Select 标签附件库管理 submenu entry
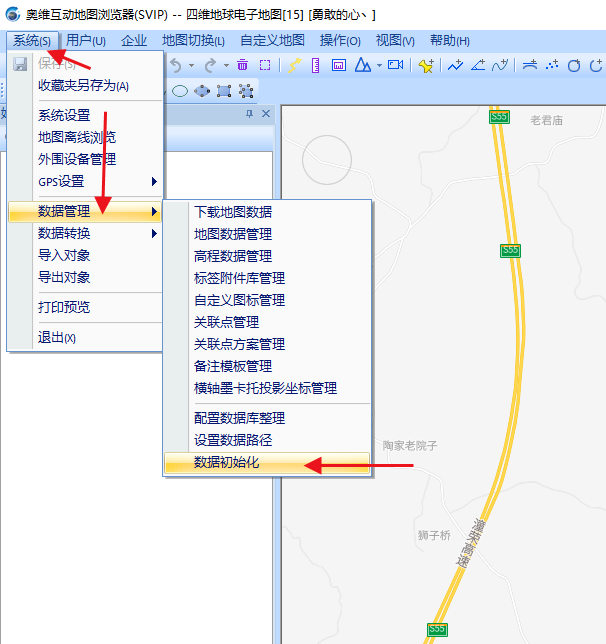This screenshot has height=644, width=606. pyautogui.click(x=267, y=278)
